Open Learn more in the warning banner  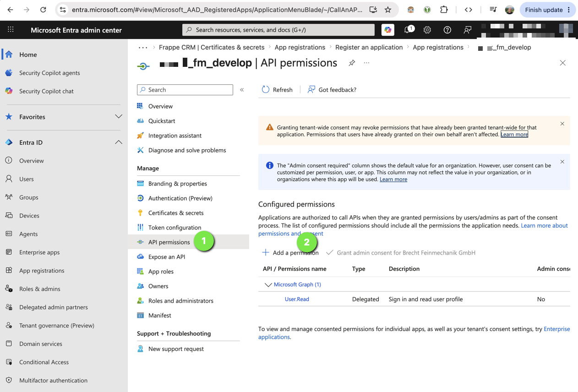point(514,134)
